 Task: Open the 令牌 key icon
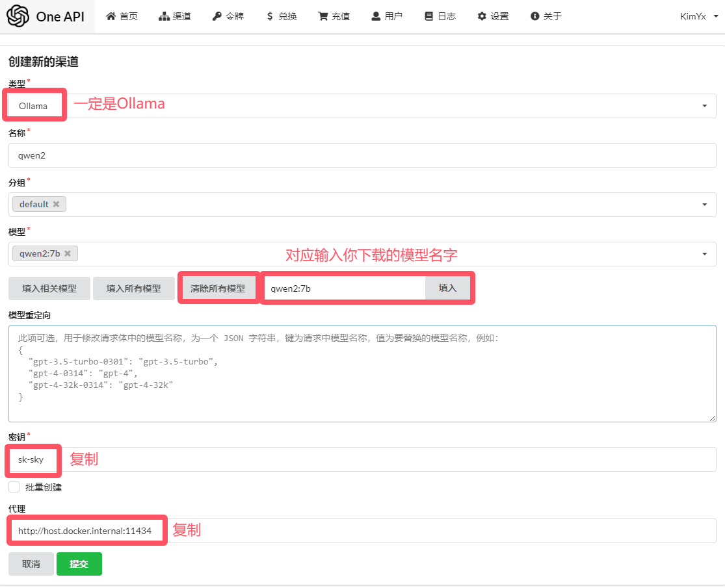click(217, 16)
